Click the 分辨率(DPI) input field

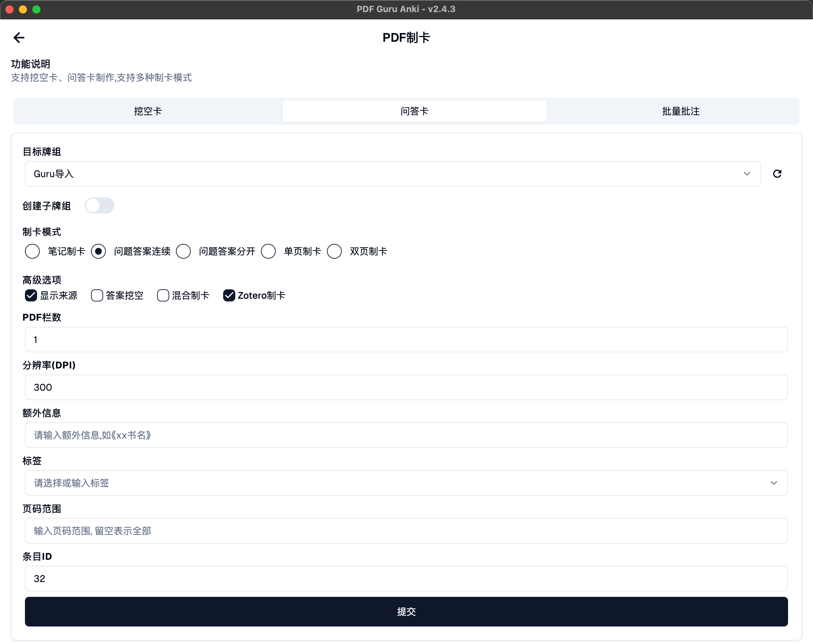[406, 387]
